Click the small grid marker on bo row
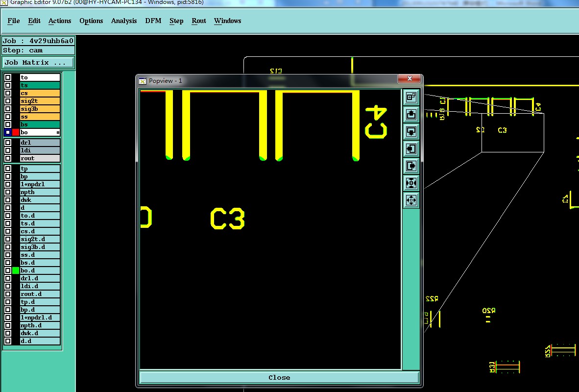The width and height of the screenshot is (579, 392). [x=58, y=132]
